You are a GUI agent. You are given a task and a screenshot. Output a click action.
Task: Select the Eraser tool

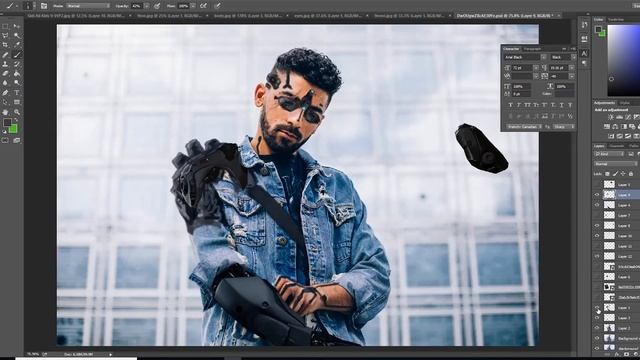(5, 73)
